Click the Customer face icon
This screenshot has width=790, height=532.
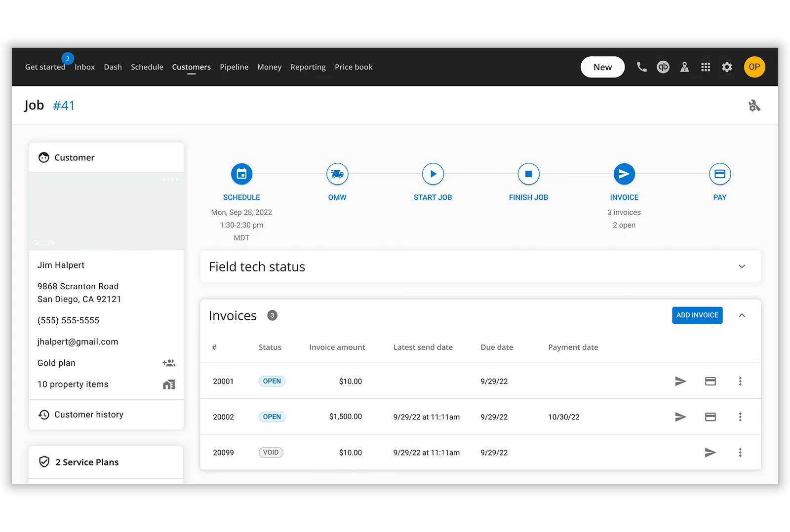click(x=44, y=157)
